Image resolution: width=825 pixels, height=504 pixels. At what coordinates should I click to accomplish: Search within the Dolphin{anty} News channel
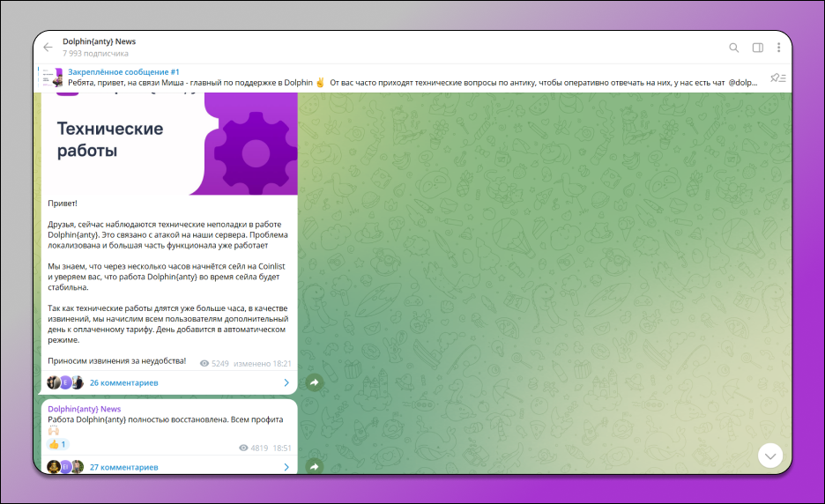tap(734, 48)
